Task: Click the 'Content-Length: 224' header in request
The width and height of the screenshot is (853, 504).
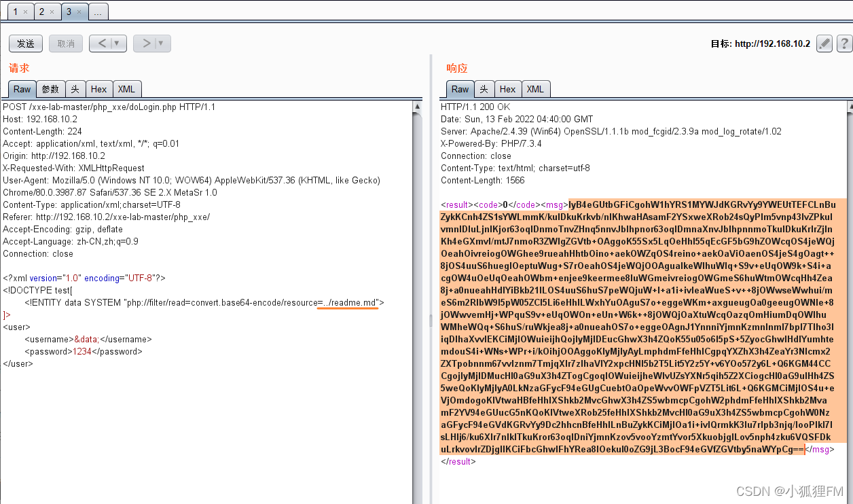Action: 42,132
